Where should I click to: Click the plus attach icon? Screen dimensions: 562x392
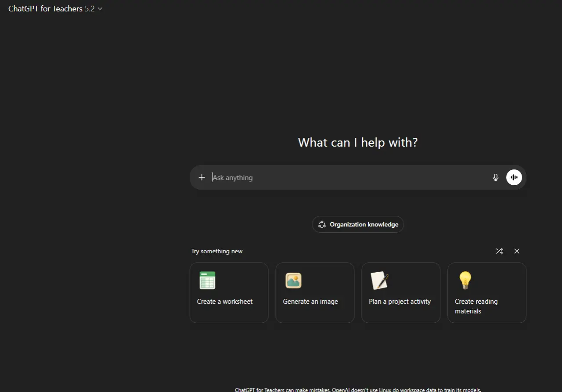click(202, 177)
